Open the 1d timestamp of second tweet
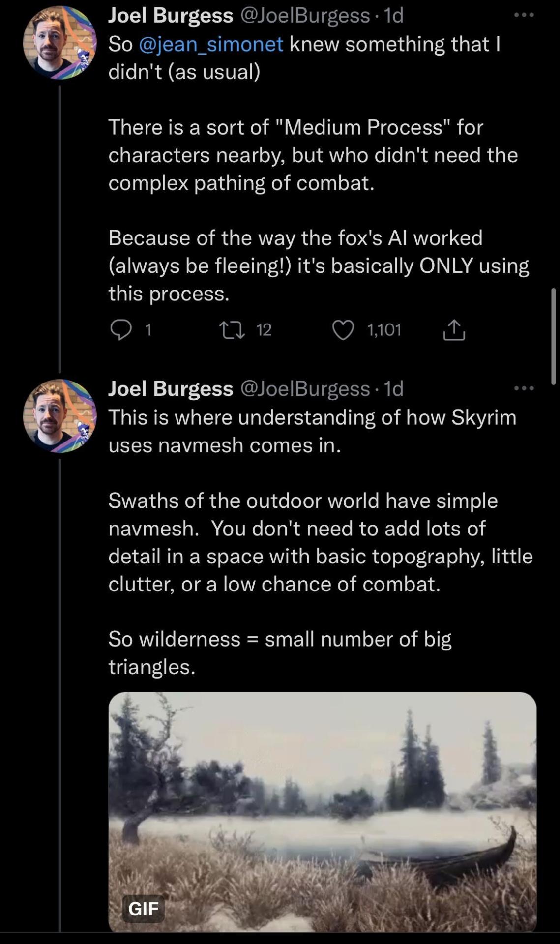The image size is (560, 944). (x=393, y=389)
